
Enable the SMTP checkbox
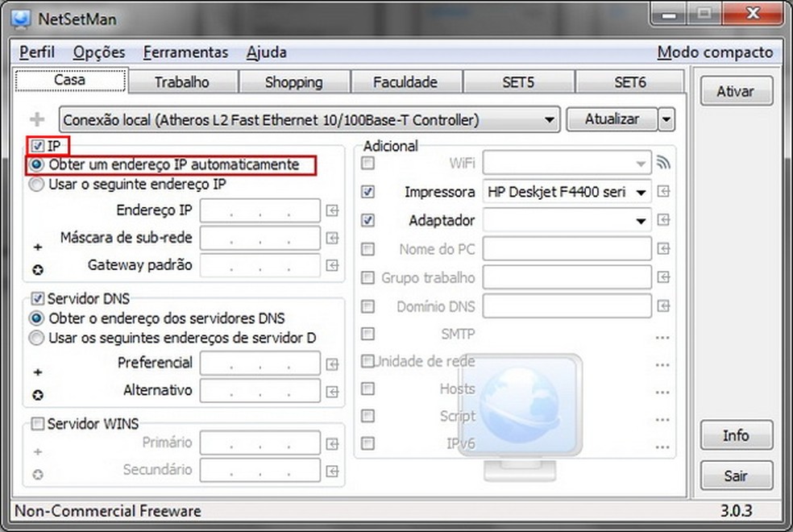[368, 334]
